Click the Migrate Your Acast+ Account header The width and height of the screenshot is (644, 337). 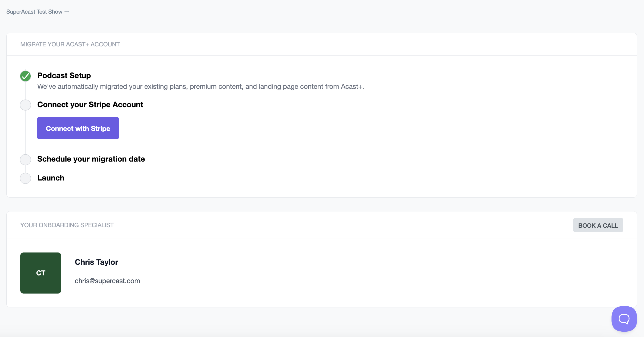(70, 44)
